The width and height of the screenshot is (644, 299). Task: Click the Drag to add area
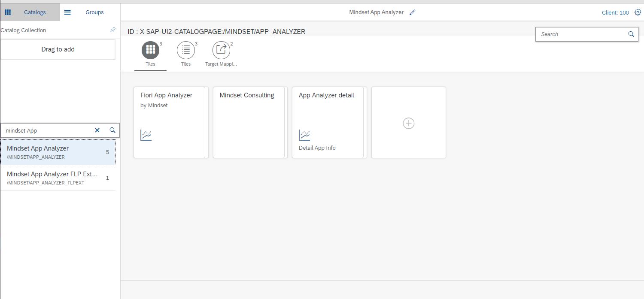(58, 49)
